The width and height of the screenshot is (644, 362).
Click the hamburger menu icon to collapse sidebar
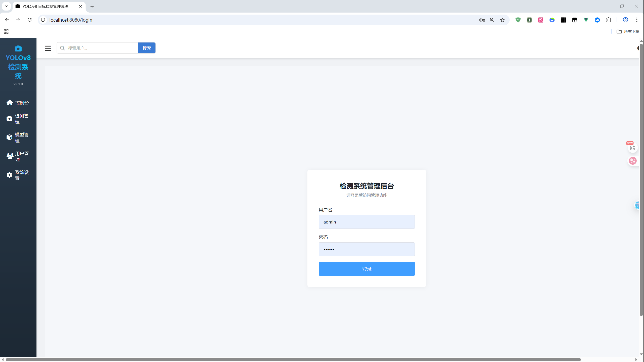click(48, 48)
